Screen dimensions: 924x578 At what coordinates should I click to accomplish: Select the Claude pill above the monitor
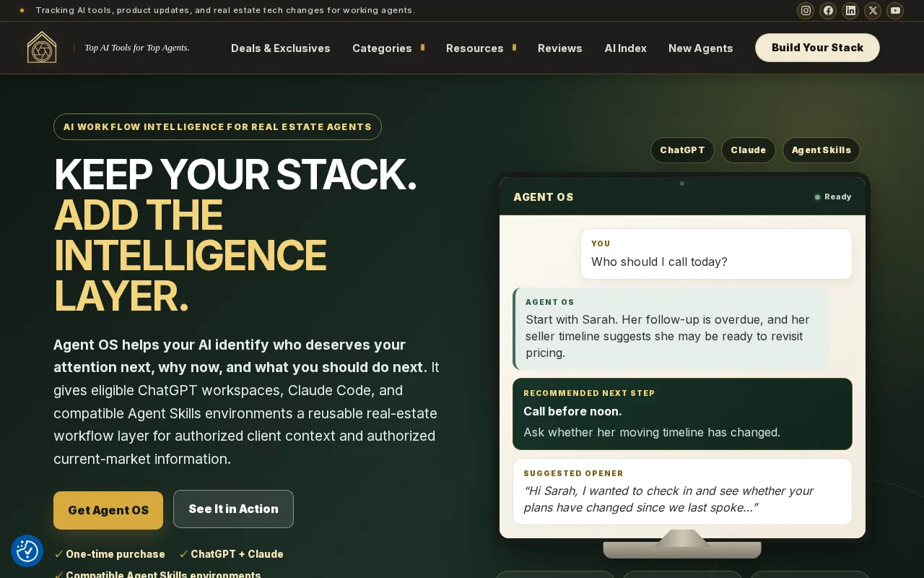click(x=748, y=150)
